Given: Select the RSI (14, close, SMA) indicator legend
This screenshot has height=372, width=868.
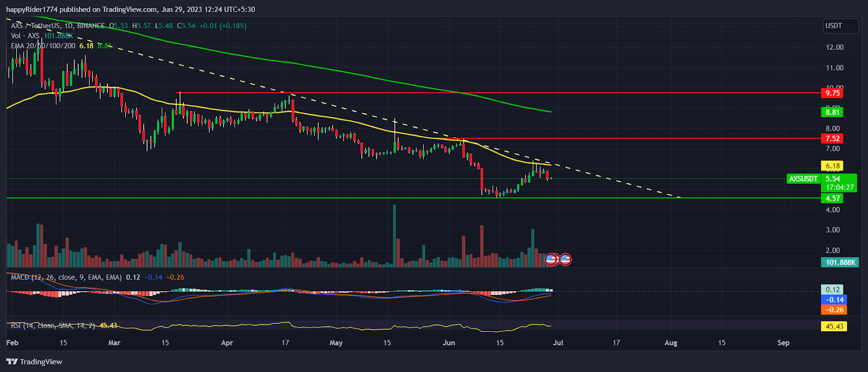Looking at the screenshot, I should [x=53, y=325].
